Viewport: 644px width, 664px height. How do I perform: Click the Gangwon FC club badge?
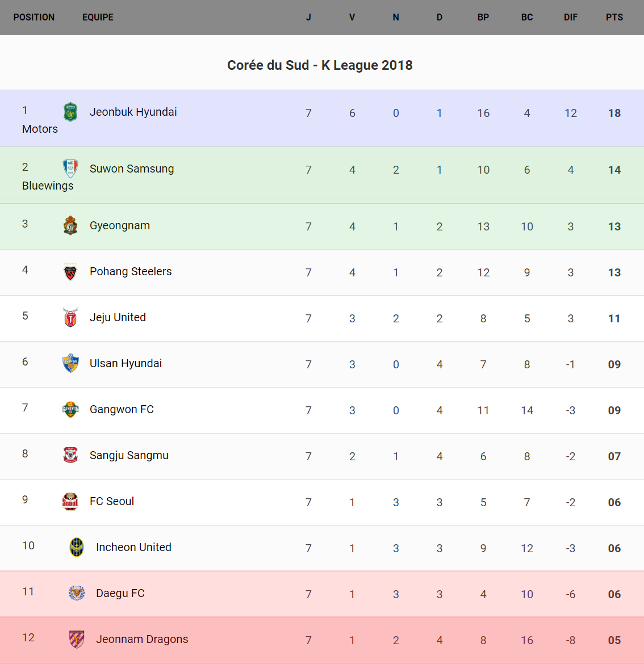click(70, 409)
